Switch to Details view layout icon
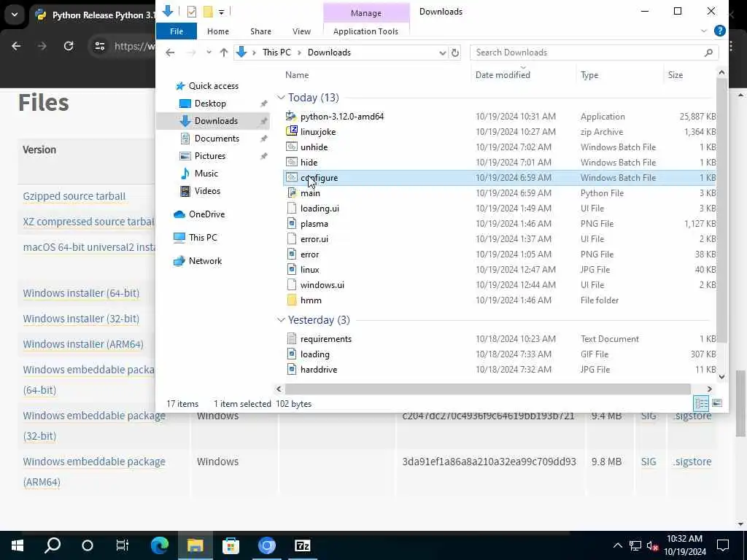Screen dimensions: 747x560 tap(701, 403)
